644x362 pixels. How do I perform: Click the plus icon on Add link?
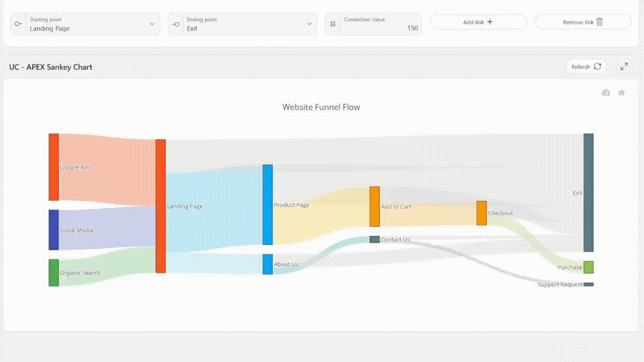(x=490, y=22)
